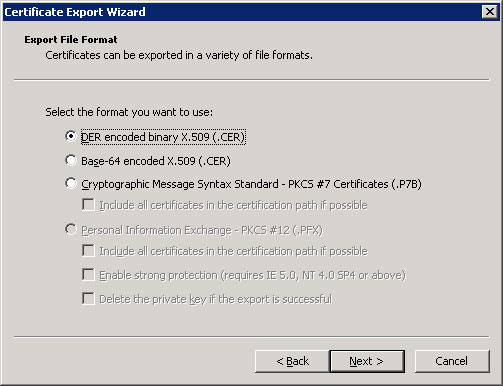Viewport: 503px width, 386px height.
Task: Enable strong protection checkbox
Action: [x=88, y=275]
